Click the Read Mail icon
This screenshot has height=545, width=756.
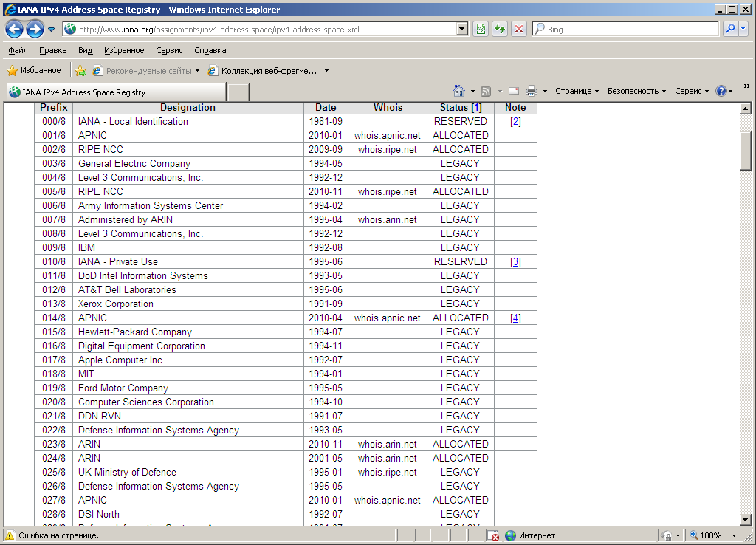point(514,91)
